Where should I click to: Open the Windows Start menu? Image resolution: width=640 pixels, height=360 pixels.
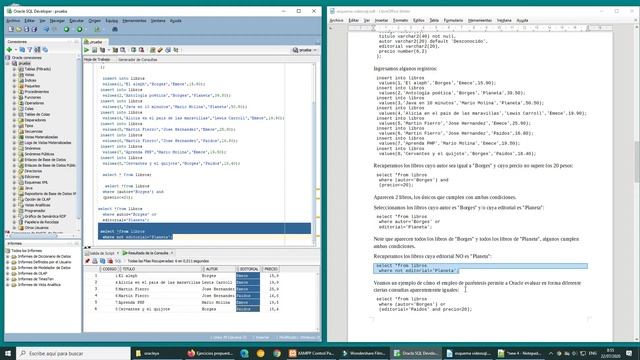8,353
